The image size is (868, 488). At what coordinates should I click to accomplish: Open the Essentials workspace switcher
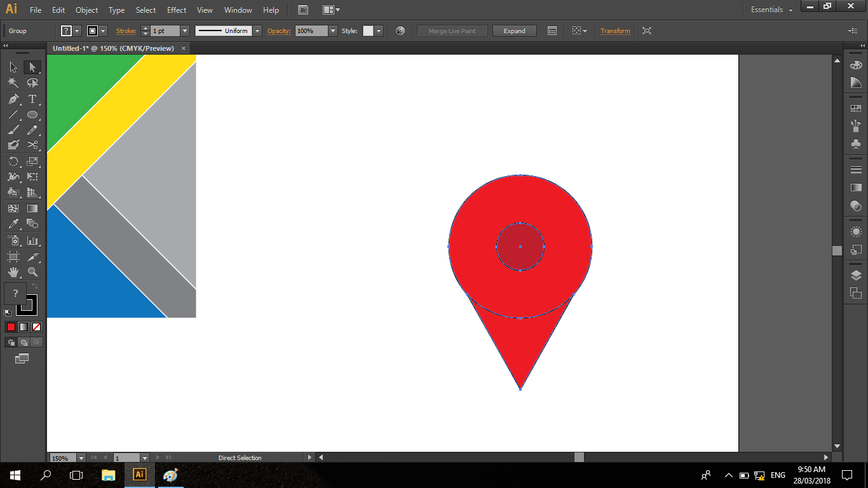point(771,10)
